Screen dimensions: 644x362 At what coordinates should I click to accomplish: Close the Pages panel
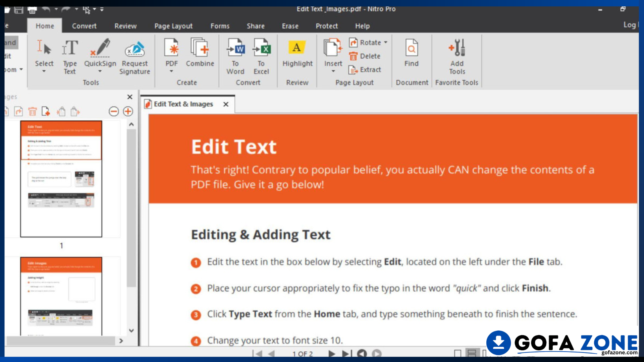coord(130,97)
